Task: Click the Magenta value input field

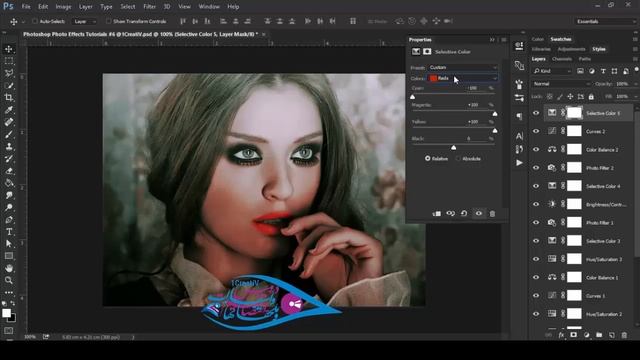Action: [x=473, y=105]
